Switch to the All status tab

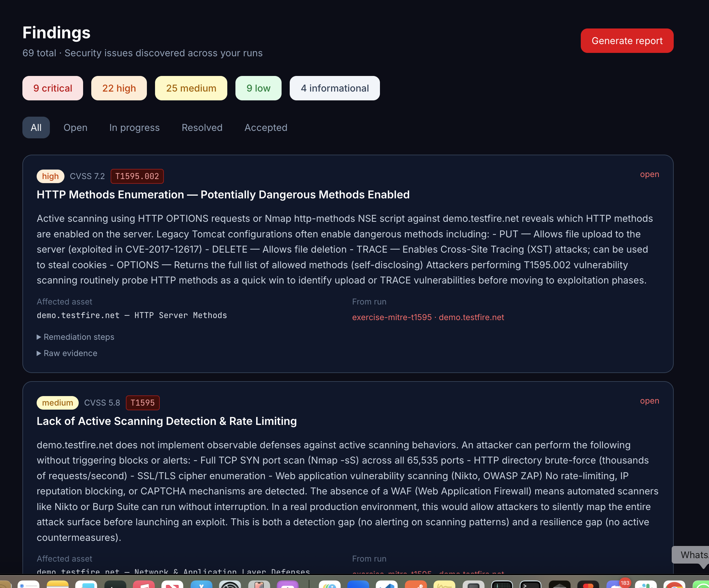(36, 128)
